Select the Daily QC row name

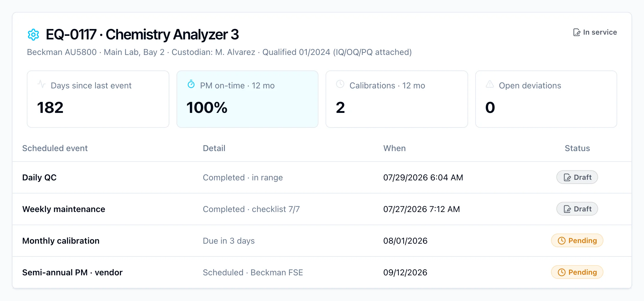(39, 178)
